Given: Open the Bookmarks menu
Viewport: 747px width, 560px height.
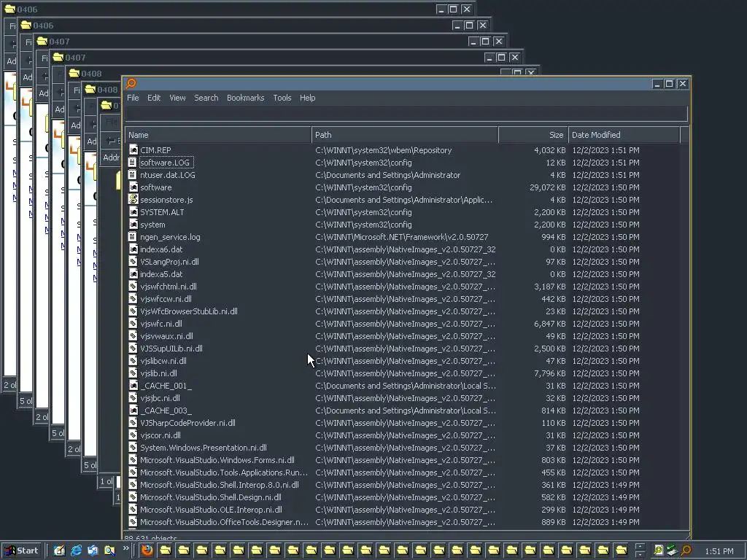Looking at the screenshot, I should point(245,98).
